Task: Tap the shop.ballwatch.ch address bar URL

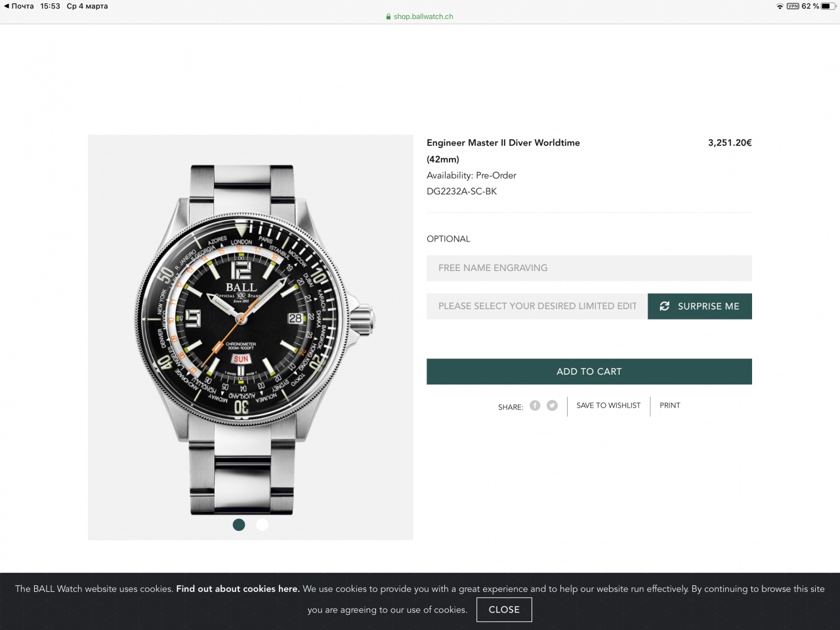Action: (423, 17)
